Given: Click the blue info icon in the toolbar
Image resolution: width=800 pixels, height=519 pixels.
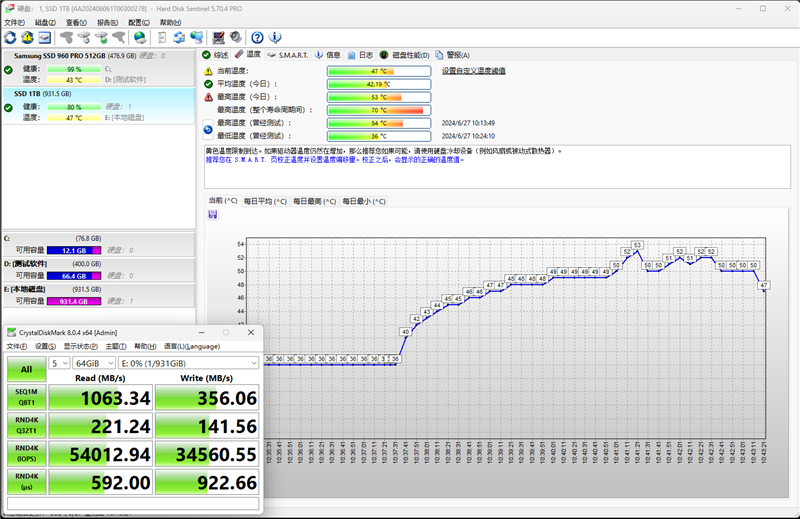Looking at the screenshot, I should [276, 37].
